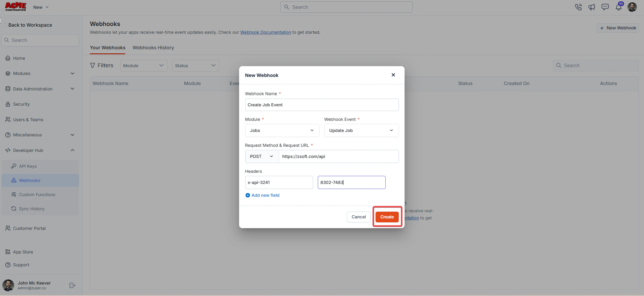Collapse the Developer Hub section
Viewport: 644px width, 296px height.
tap(72, 150)
